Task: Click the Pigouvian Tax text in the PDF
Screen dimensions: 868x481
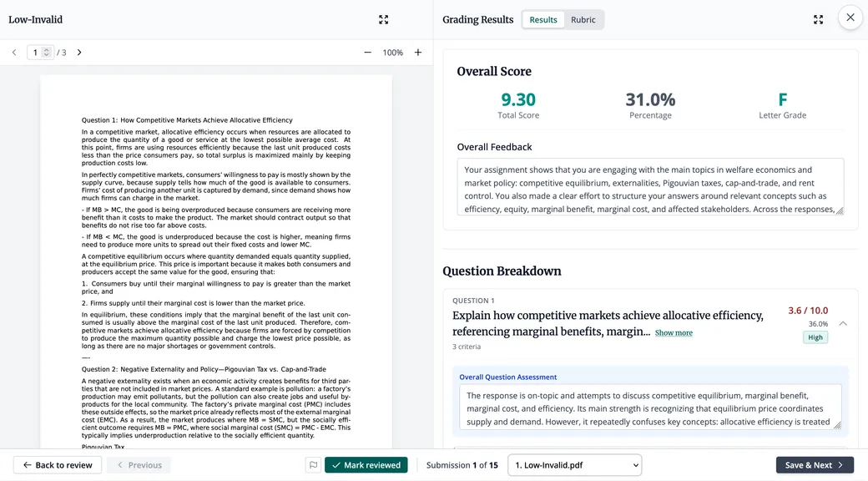Action: click(x=103, y=447)
